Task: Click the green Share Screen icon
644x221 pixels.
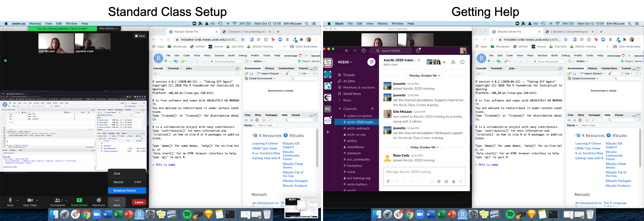Action: tap(79, 200)
